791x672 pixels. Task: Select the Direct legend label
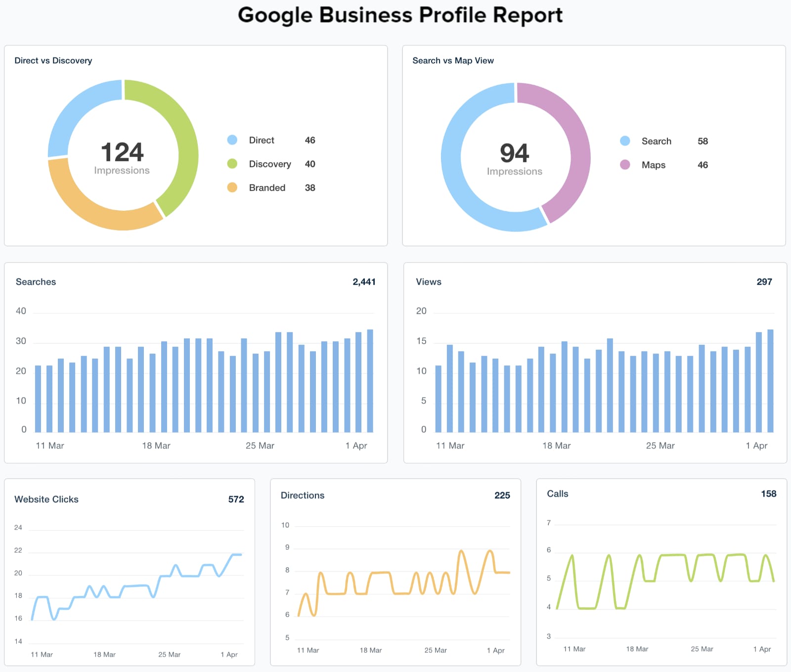coord(262,140)
